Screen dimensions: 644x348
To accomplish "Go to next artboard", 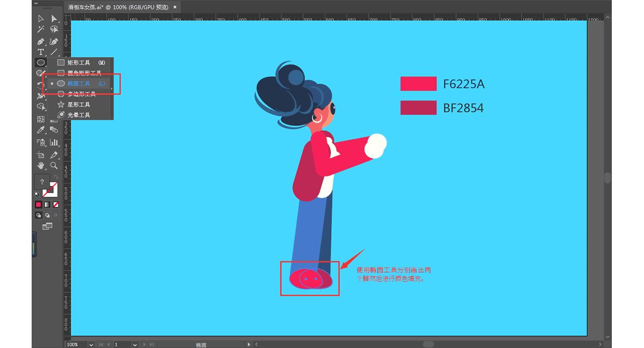I will [x=144, y=344].
